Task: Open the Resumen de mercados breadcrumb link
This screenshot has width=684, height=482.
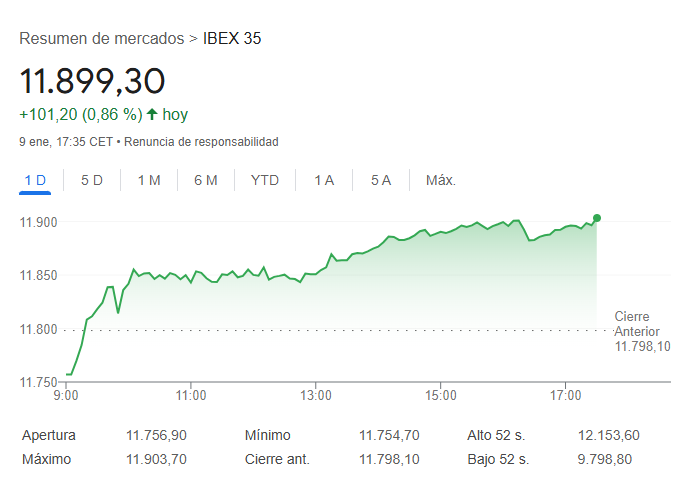Action: [x=101, y=38]
